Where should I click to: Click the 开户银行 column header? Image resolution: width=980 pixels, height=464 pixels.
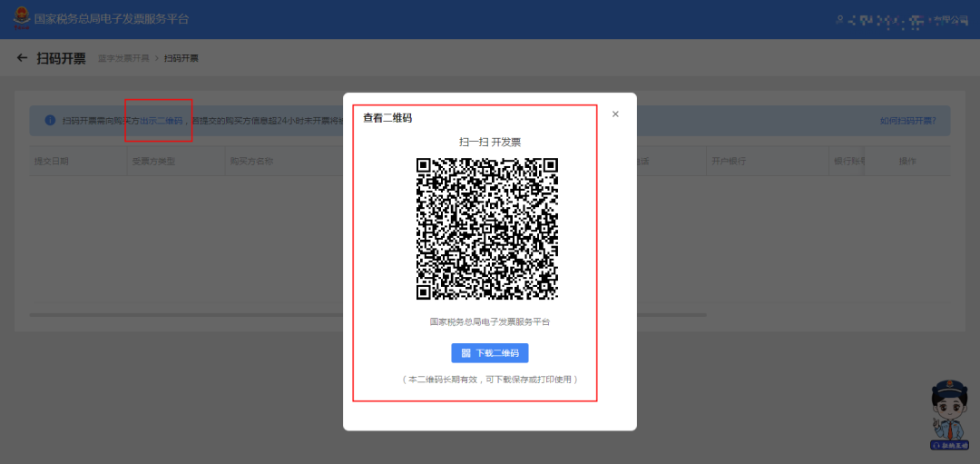click(729, 161)
